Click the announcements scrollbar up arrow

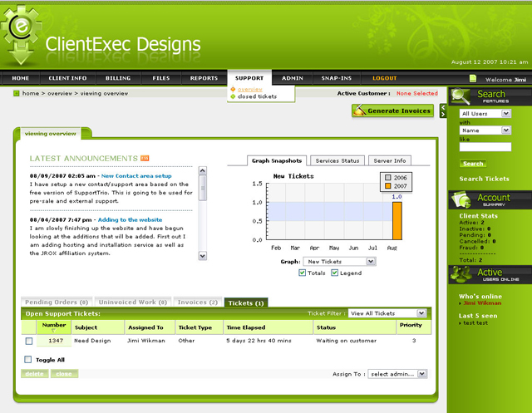tap(203, 170)
